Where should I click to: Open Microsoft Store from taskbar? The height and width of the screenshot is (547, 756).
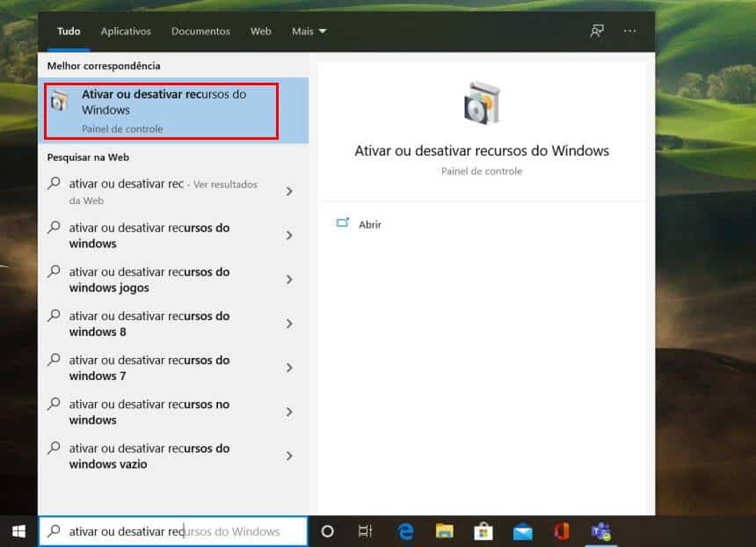pos(483,531)
